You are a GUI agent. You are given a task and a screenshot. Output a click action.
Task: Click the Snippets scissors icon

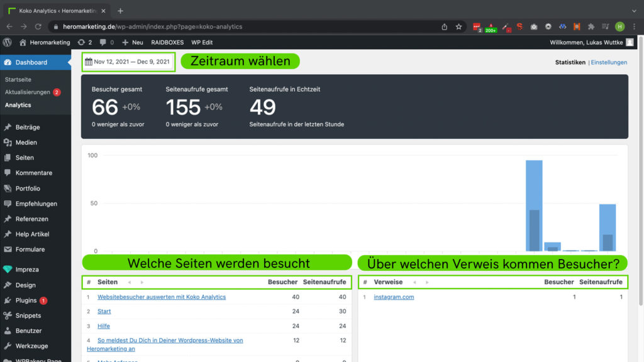coord(8,315)
